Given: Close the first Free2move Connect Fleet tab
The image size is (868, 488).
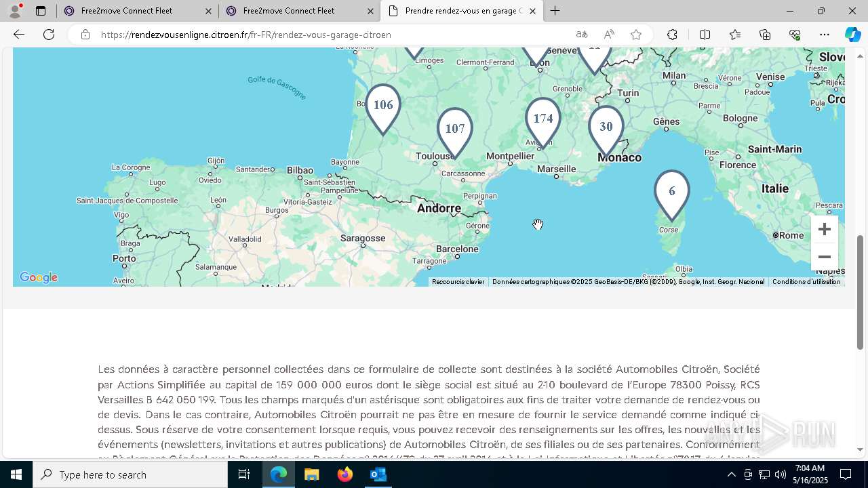Looking at the screenshot, I should coord(208,11).
